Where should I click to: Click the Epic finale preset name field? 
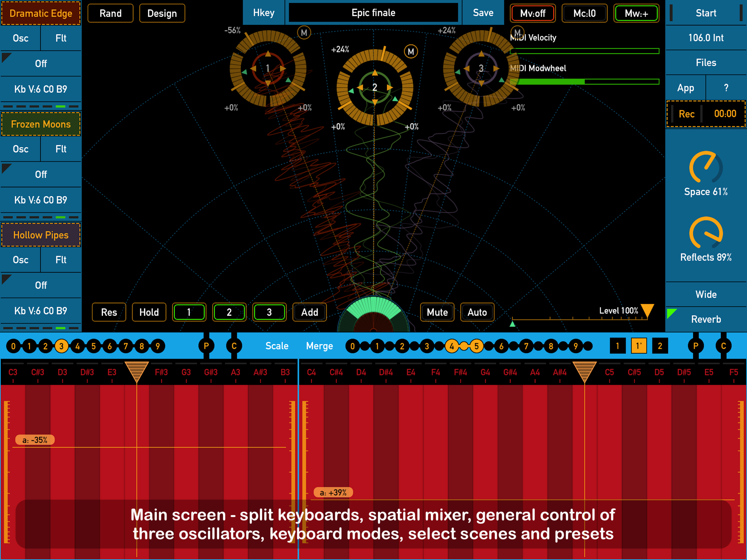coord(373,13)
